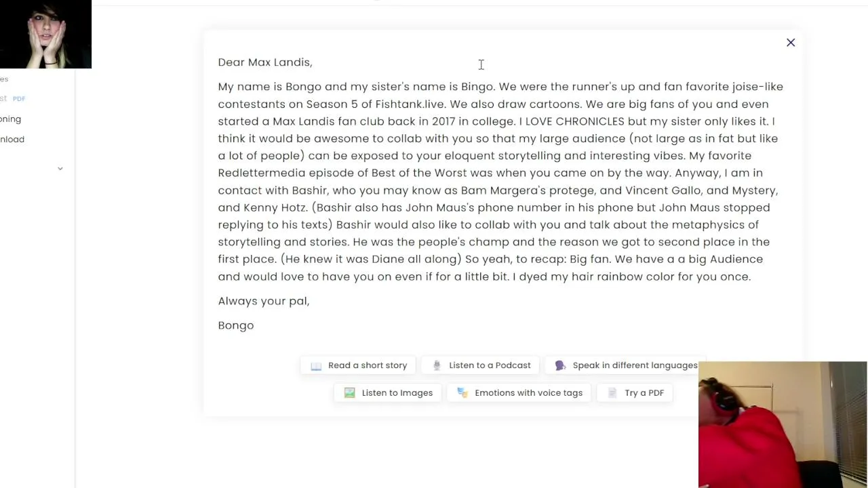Choose Emotions with voice tags sample
Viewport: 868px width, 488px height.
(x=519, y=392)
